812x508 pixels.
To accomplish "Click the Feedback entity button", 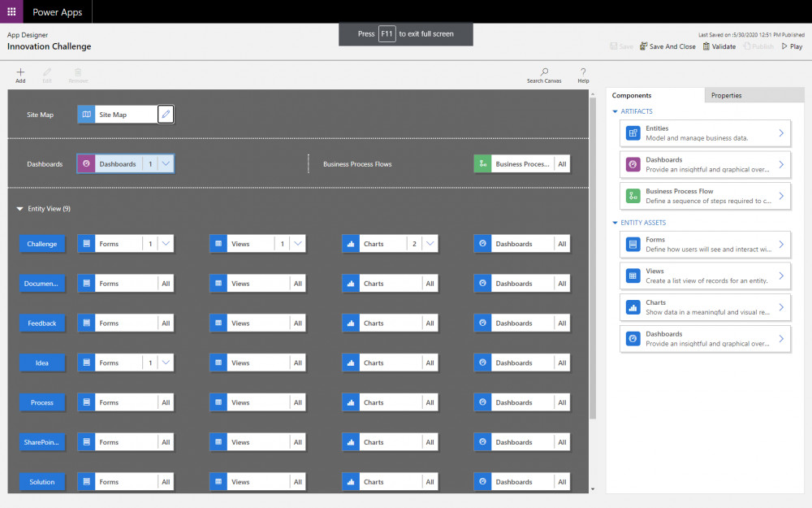I will pos(42,323).
